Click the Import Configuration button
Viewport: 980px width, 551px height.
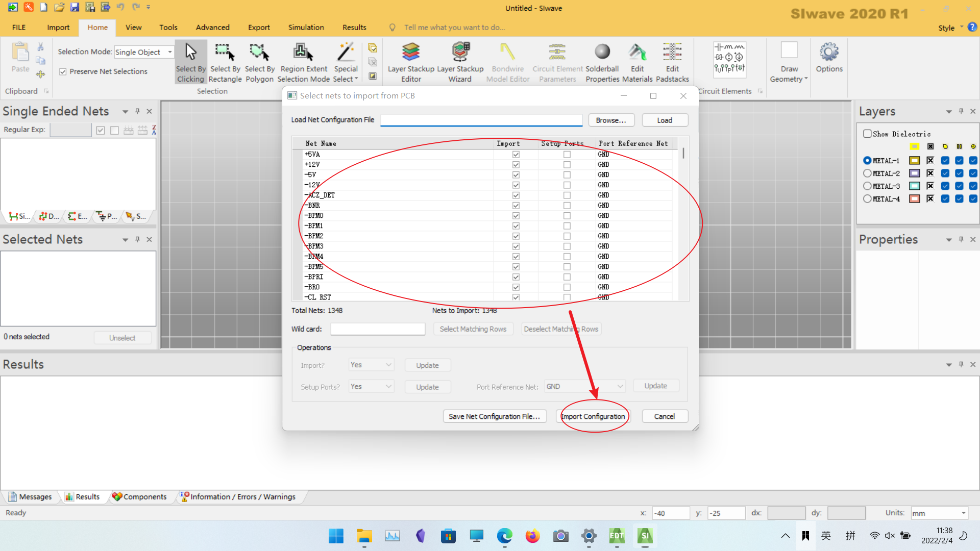click(x=593, y=416)
